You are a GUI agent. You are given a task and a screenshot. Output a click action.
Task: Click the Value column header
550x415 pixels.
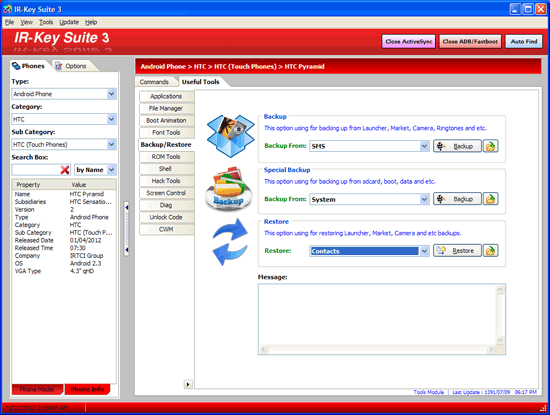pos(91,185)
